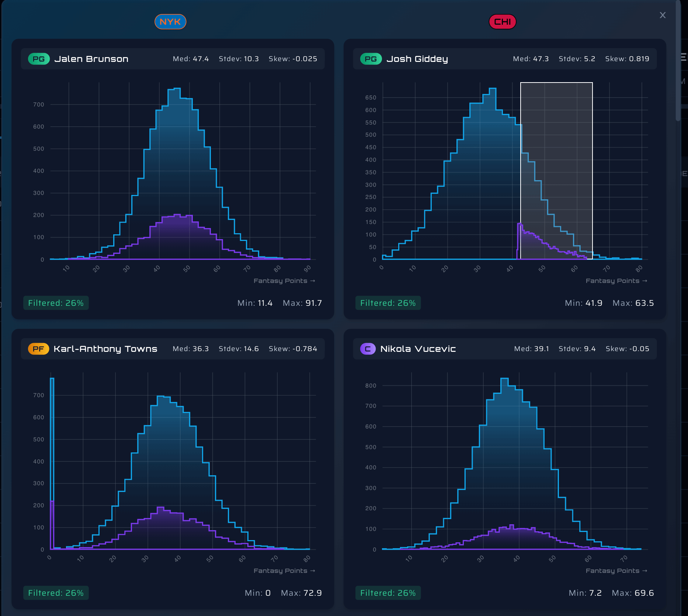Click the CHI team badge
This screenshot has height=616, width=688.
502,22
